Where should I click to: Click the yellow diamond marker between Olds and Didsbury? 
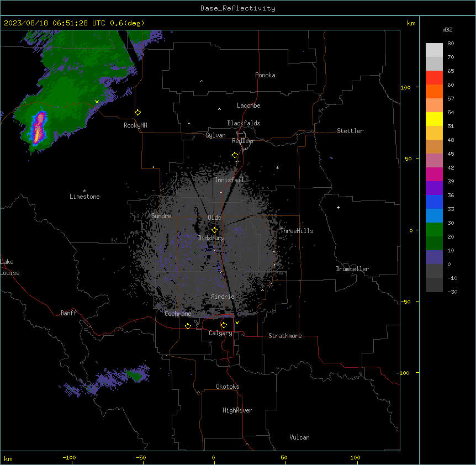pyautogui.click(x=214, y=230)
